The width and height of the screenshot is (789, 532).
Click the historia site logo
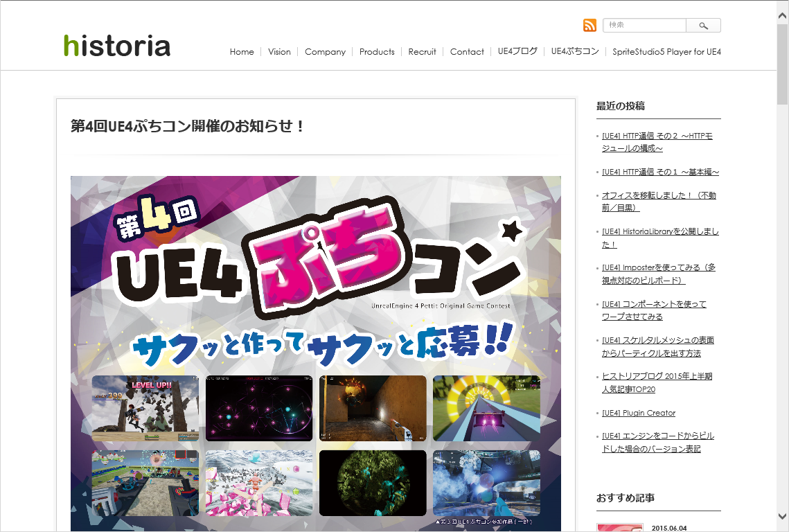(116, 45)
